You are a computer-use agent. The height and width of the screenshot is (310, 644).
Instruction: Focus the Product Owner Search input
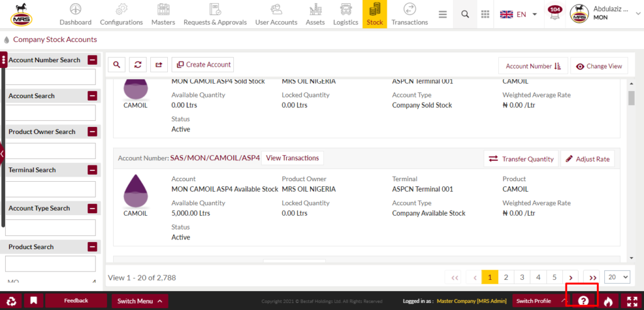click(50, 151)
